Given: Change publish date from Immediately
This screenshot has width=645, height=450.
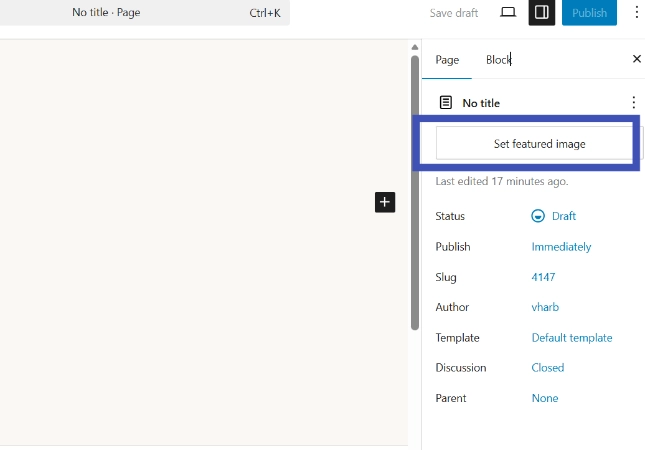Looking at the screenshot, I should click(x=561, y=247).
